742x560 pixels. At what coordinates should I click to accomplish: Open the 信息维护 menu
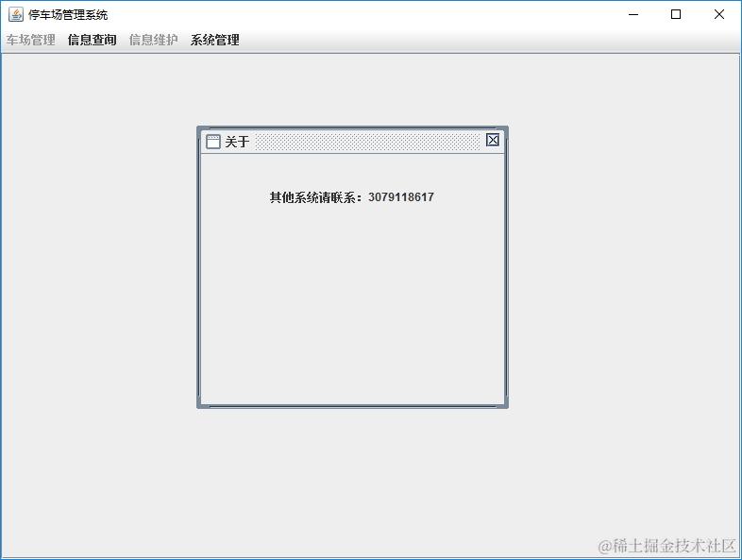(153, 40)
